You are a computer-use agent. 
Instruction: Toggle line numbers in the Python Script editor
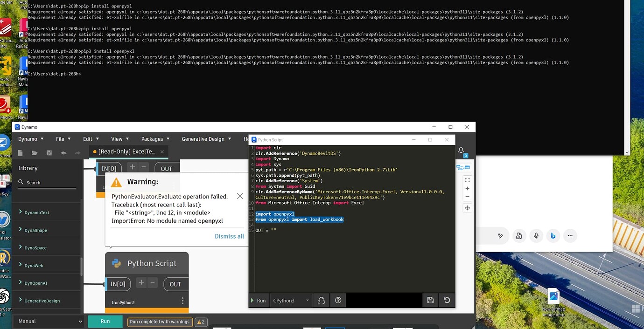321,300
